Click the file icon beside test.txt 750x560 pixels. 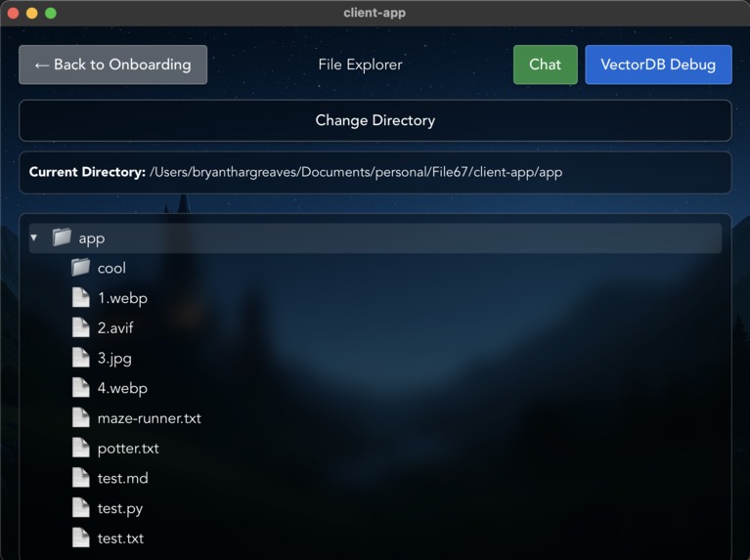point(81,538)
